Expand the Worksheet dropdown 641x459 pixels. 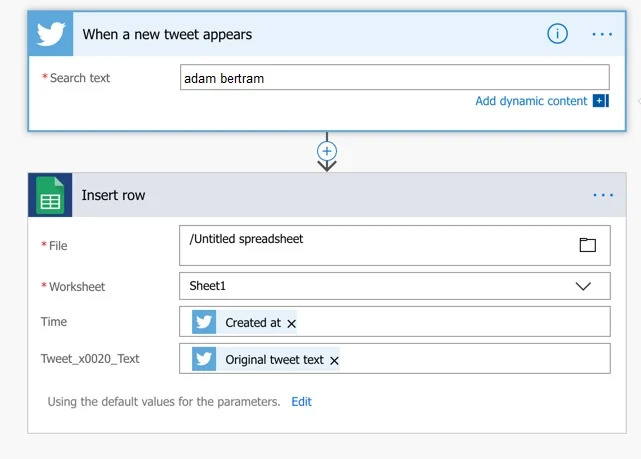coord(584,286)
